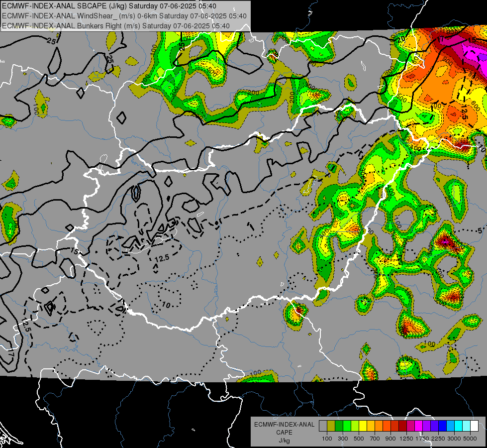Click the 900 tick label in the legend
487x448 pixels.
tap(390, 439)
